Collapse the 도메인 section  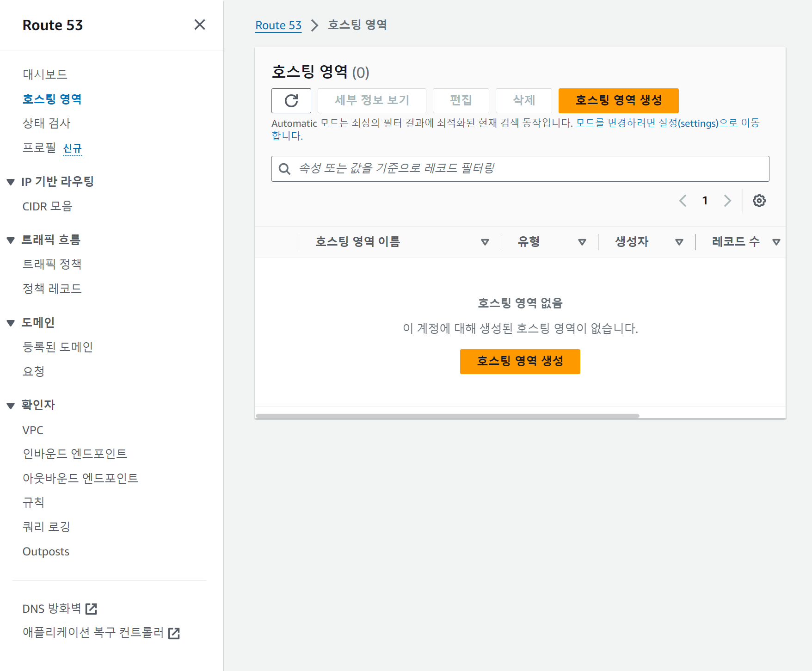point(11,323)
